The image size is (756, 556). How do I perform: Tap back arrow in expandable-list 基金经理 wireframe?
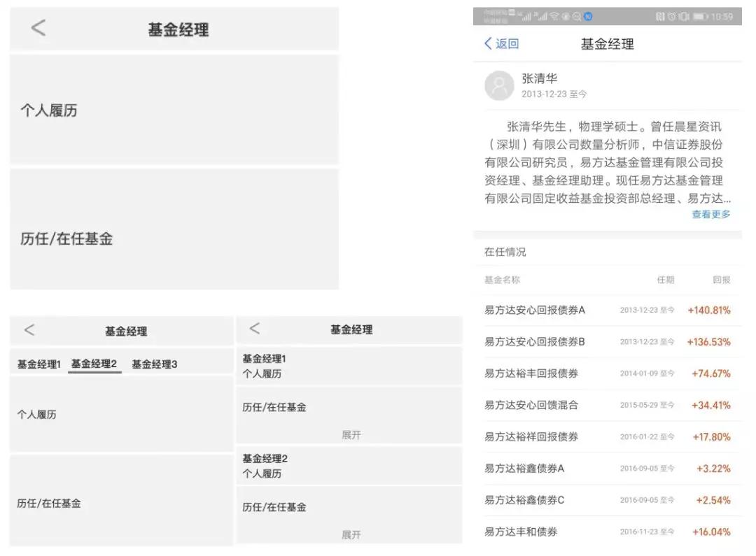[x=255, y=329]
